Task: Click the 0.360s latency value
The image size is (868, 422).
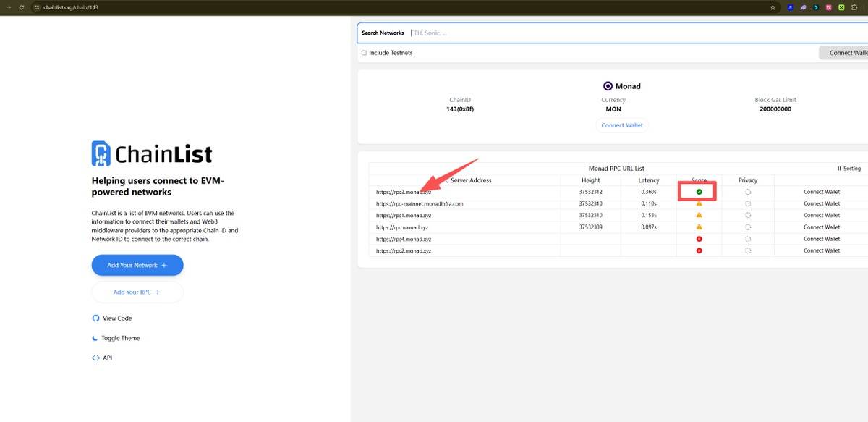Action: coord(649,192)
